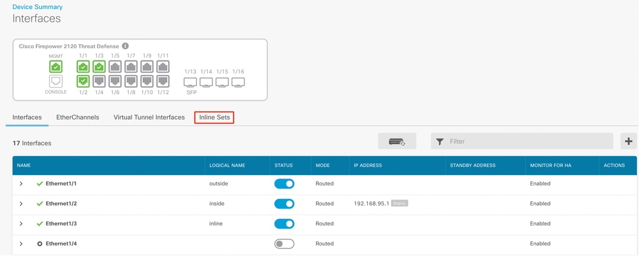Click the 'Ethernet1/2' name text

click(x=61, y=204)
